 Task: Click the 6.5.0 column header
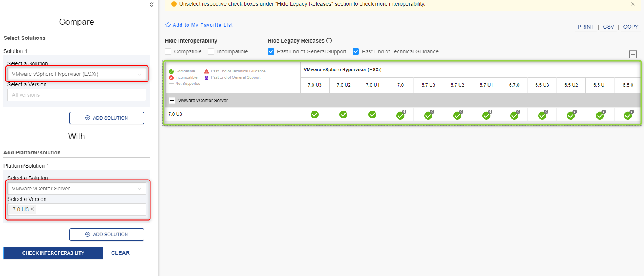(x=628, y=85)
